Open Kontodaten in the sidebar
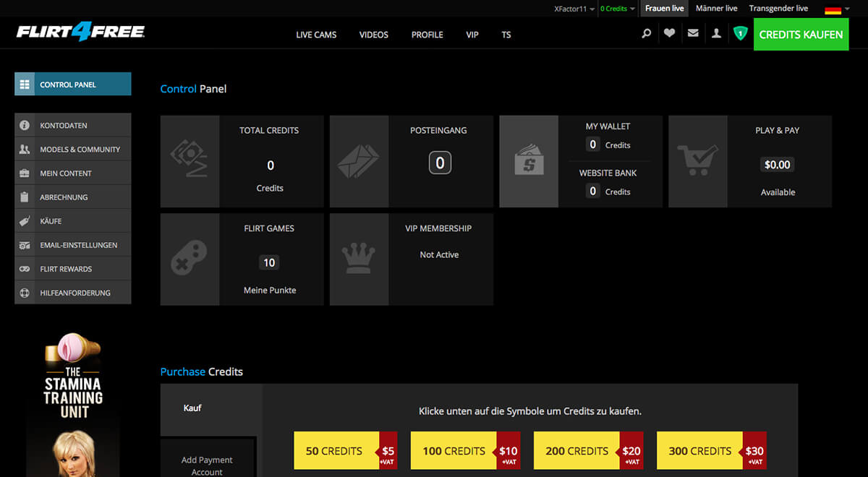The height and width of the screenshot is (477, 868). coord(73,126)
